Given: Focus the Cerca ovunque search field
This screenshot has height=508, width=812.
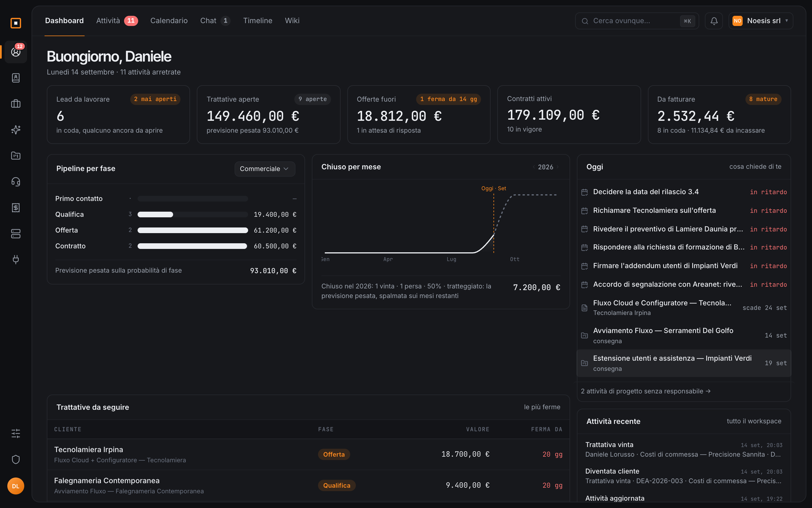Looking at the screenshot, I should coord(637,21).
